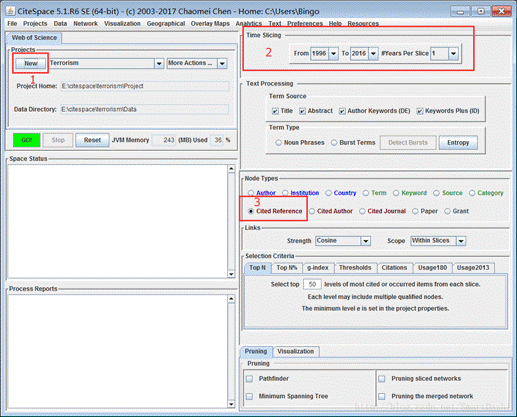The width and height of the screenshot is (517, 417).
Task: Toggle the Title term source checkbox
Action: (275, 111)
